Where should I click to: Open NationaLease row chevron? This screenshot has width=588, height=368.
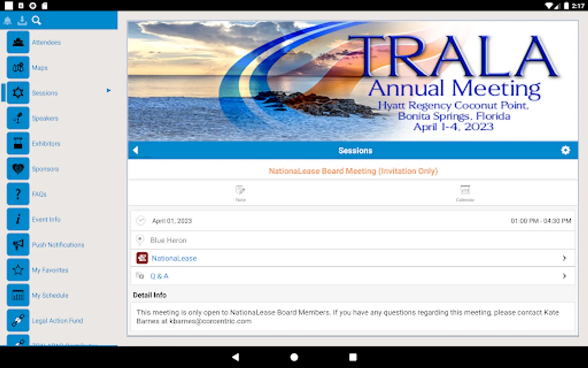point(564,258)
